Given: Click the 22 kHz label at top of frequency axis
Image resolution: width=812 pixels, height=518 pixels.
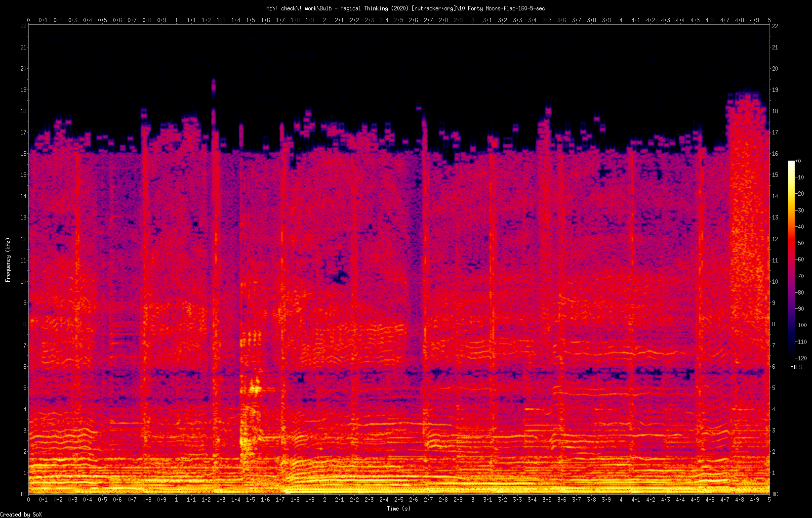Looking at the screenshot, I should click(x=23, y=27).
